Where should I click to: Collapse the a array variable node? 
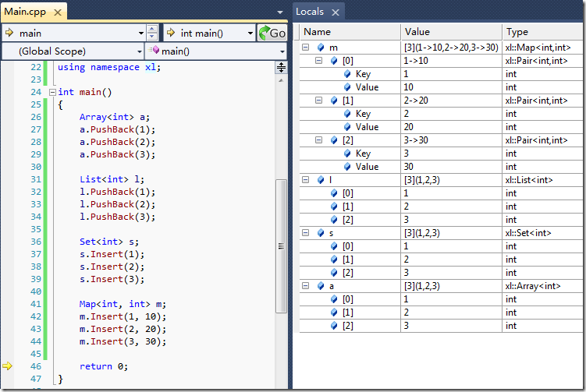pyautogui.click(x=305, y=285)
